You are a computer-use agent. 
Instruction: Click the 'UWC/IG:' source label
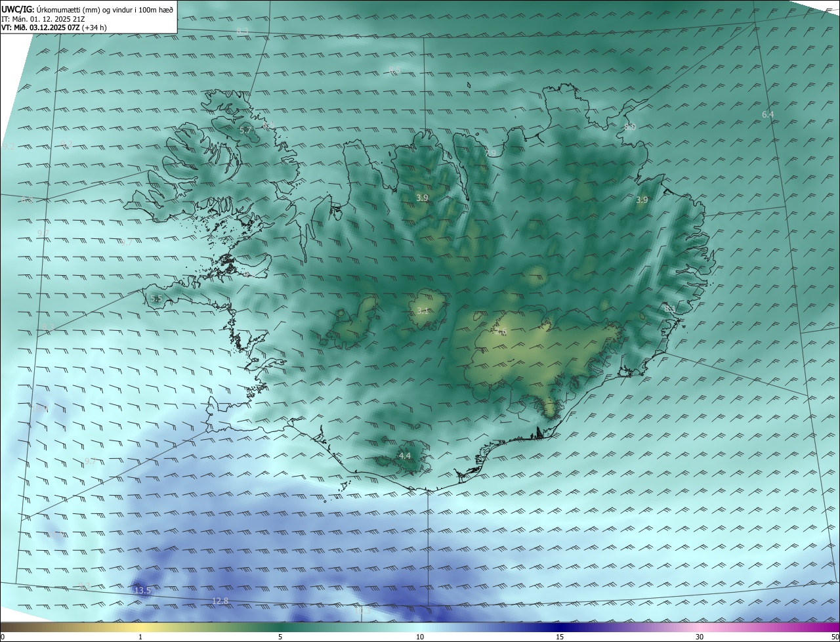[18, 9]
